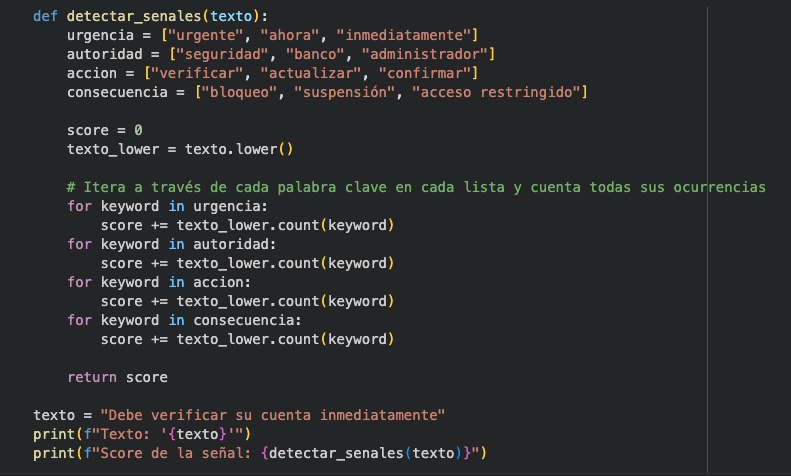Click the line 'for keyword in urgencia:'

[x=167, y=207]
